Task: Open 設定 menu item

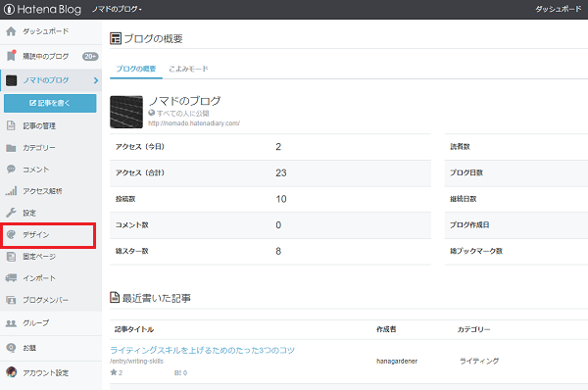Action: point(51,213)
